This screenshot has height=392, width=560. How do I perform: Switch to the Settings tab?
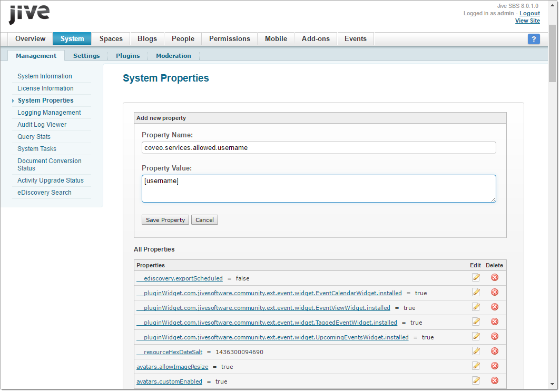[x=86, y=55]
